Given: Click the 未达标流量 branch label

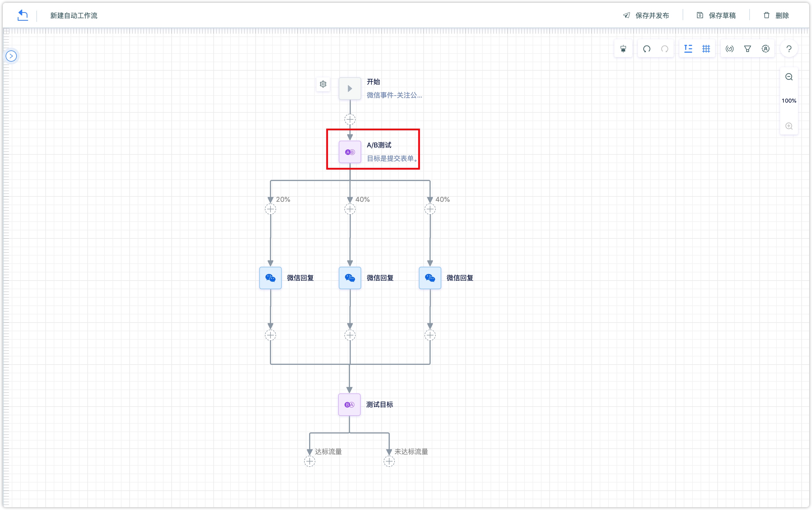Looking at the screenshot, I should (411, 452).
